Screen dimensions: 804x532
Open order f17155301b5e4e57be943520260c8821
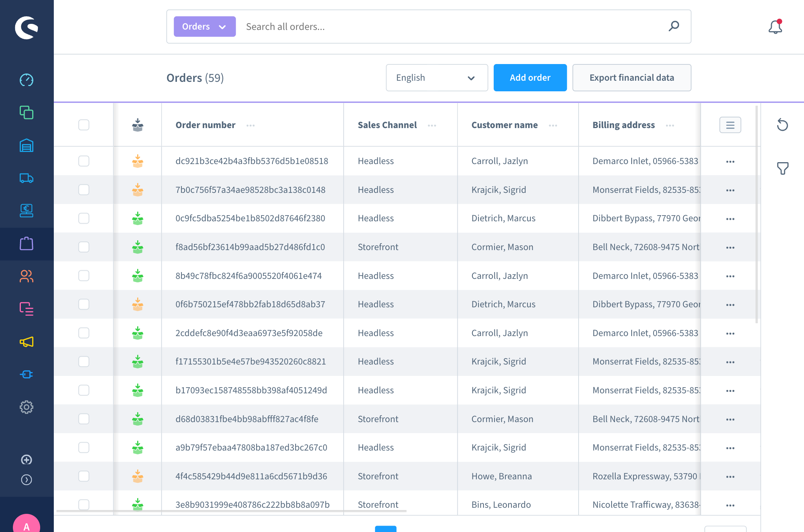pos(251,361)
